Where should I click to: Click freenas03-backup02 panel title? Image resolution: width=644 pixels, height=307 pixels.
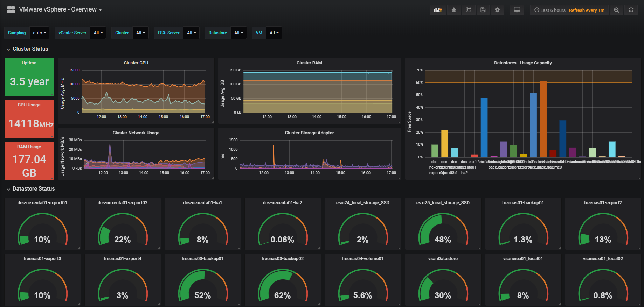tap(283, 259)
